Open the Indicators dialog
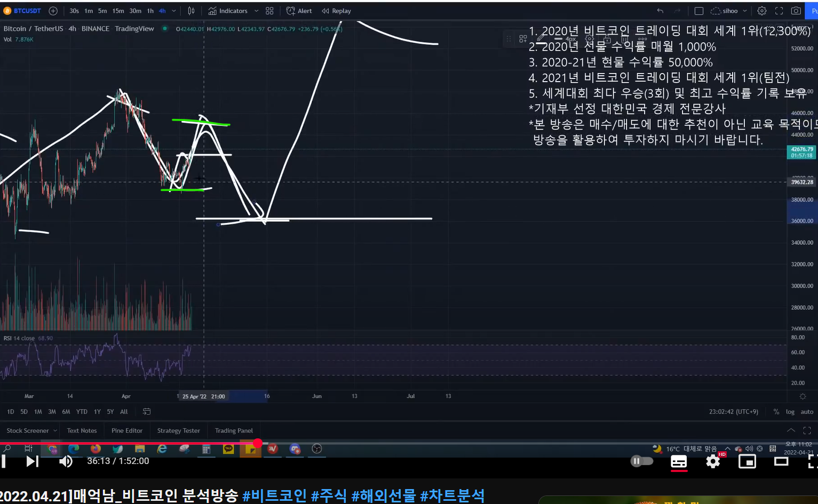This screenshot has height=504, width=818. click(228, 11)
